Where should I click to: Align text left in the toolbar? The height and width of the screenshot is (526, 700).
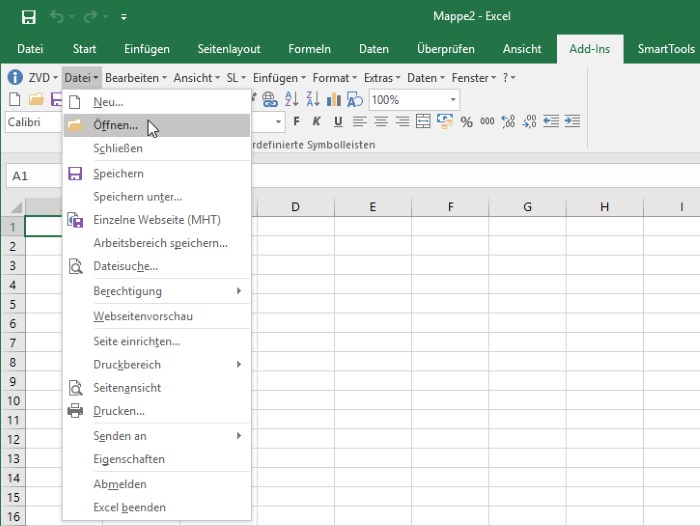[359, 121]
